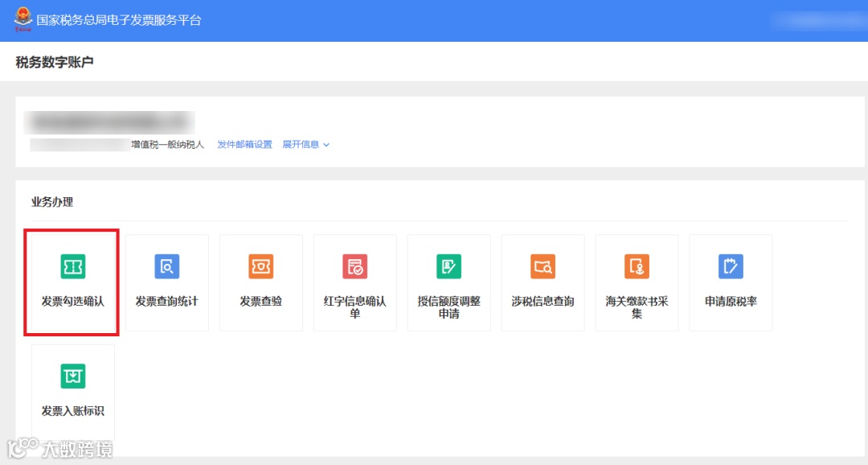This screenshot has width=868, height=465.
Task: Click the 授信额度调整申请 label text
Action: pos(449,307)
